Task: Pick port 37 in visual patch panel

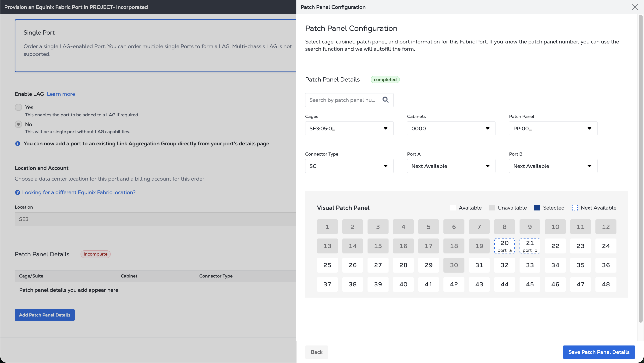Action: (x=327, y=284)
